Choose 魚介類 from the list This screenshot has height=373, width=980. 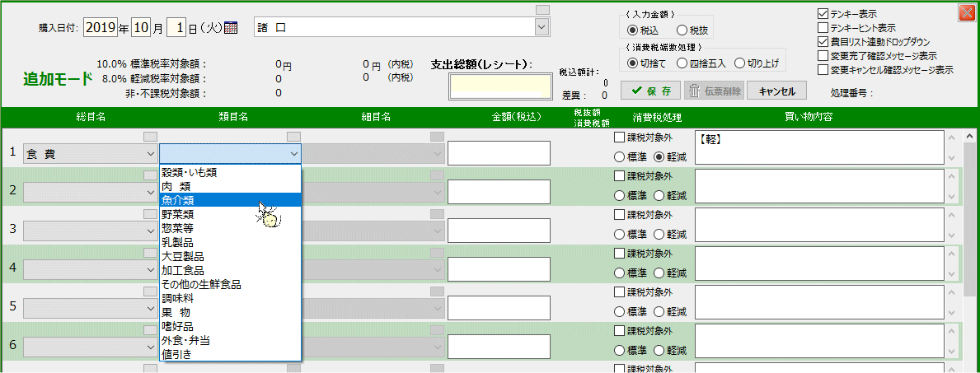point(230,200)
